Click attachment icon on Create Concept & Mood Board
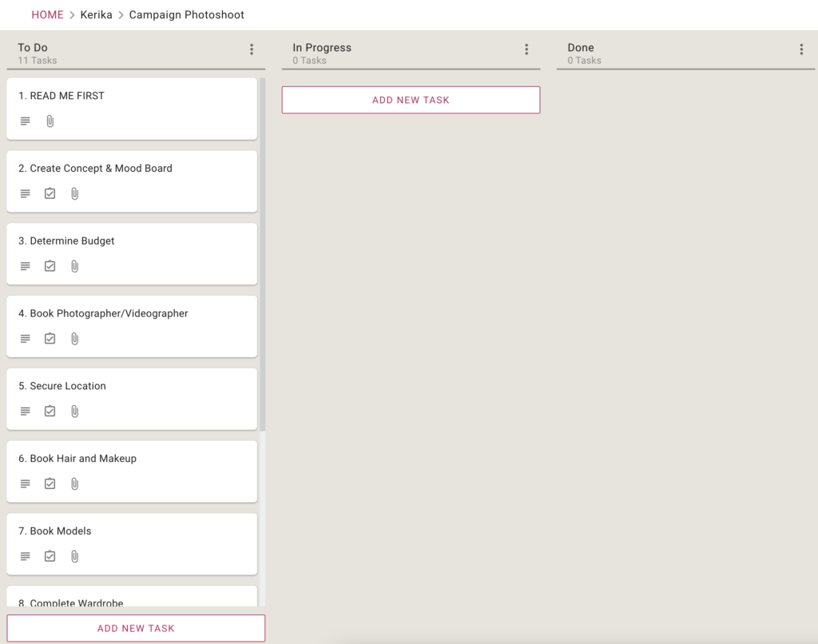The height and width of the screenshot is (644, 818). pos(75,193)
